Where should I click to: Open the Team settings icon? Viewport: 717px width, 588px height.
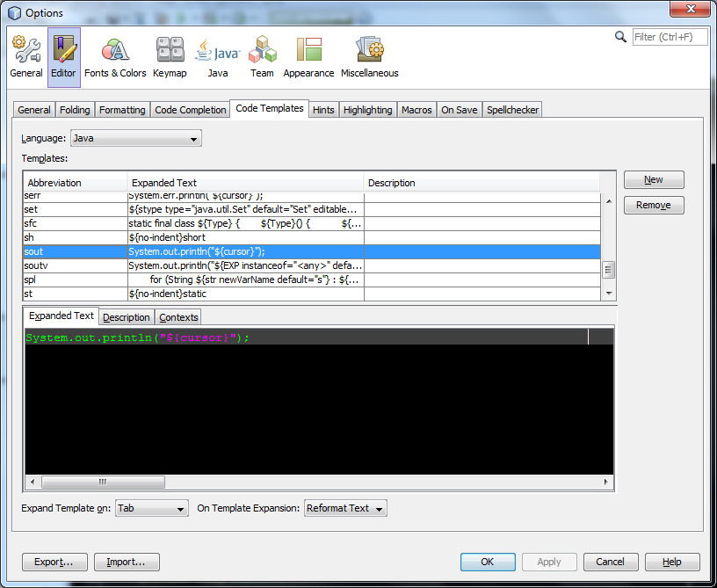pos(261,53)
